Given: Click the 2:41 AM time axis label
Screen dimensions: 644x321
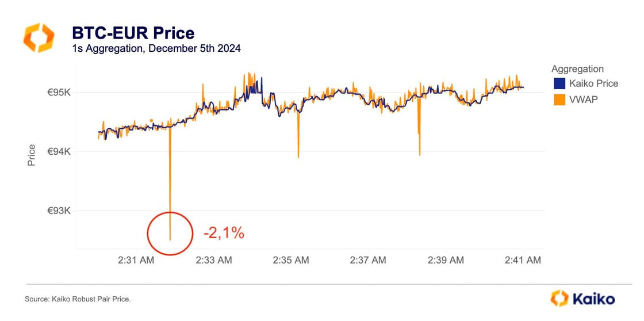Looking at the screenshot, I should pos(523,260).
